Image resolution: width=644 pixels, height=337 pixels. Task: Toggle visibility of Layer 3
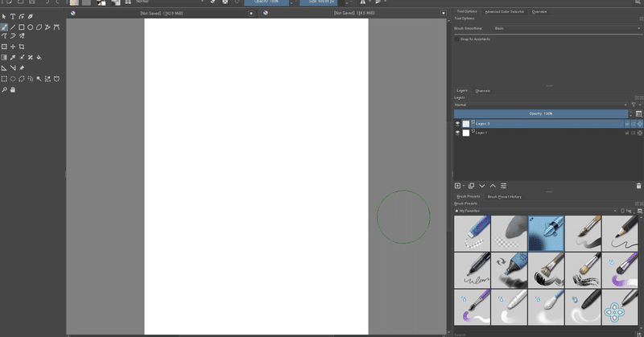(457, 124)
